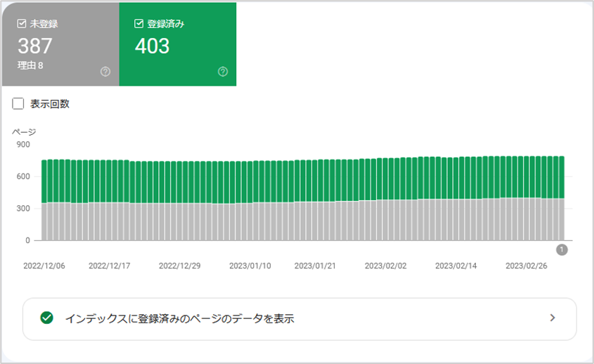This screenshot has width=594, height=364.
Task: Toggle the 登録済み checkbox
Action: point(139,24)
